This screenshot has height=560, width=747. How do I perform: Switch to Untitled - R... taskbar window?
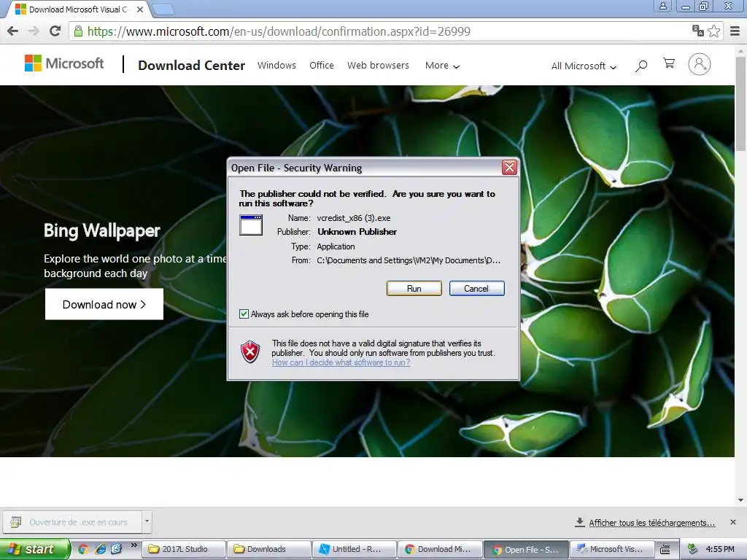[x=355, y=549]
